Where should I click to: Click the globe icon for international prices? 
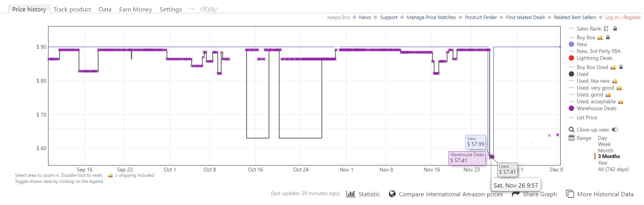[392, 194]
